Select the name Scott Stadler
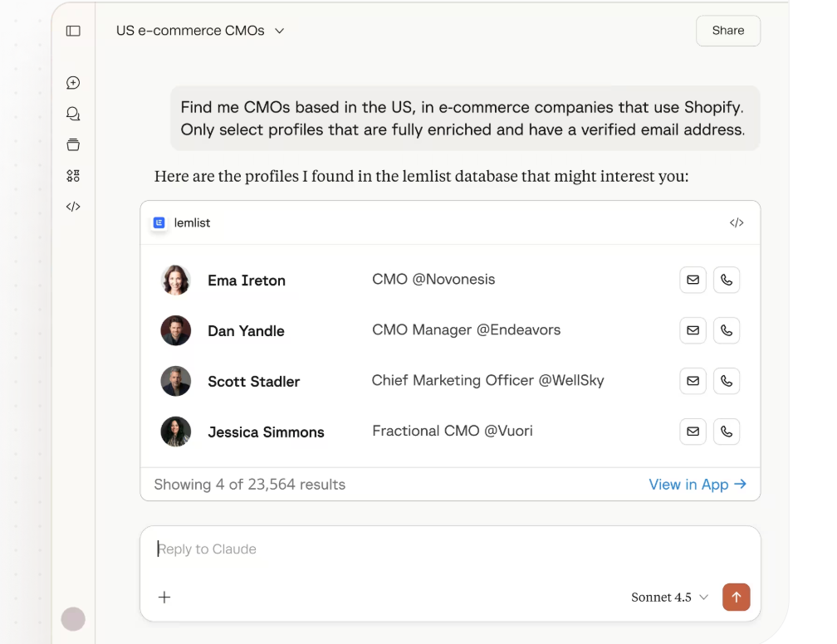This screenshot has width=837, height=644. [x=253, y=382]
